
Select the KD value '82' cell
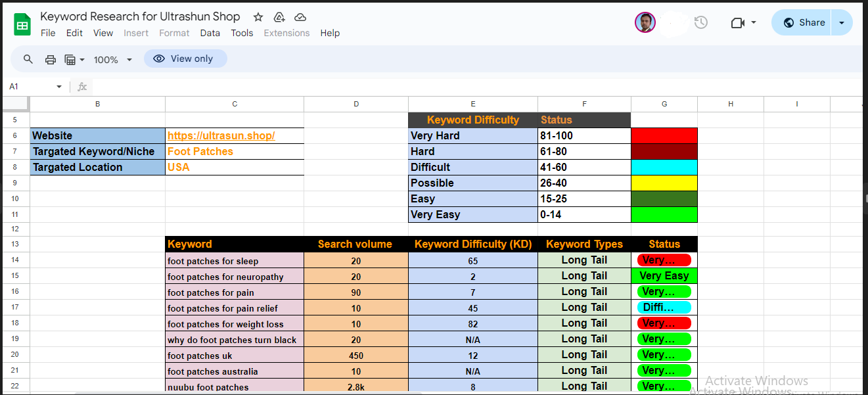[x=473, y=323]
